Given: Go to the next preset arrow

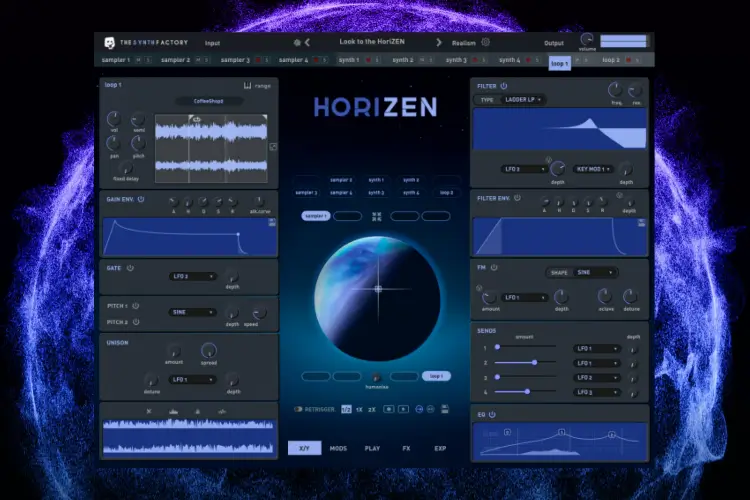Looking at the screenshot, I should pos(439,43).
